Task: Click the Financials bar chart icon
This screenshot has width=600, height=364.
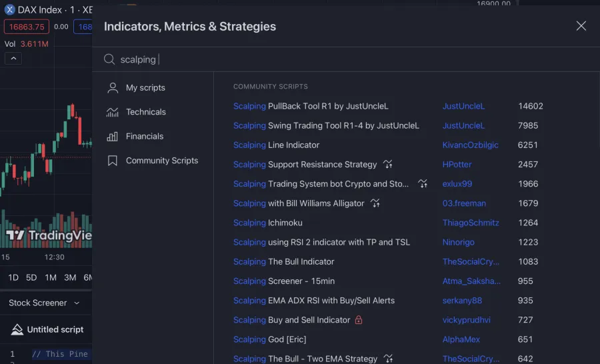Action: pyautogui.click(x=113, y=137)
